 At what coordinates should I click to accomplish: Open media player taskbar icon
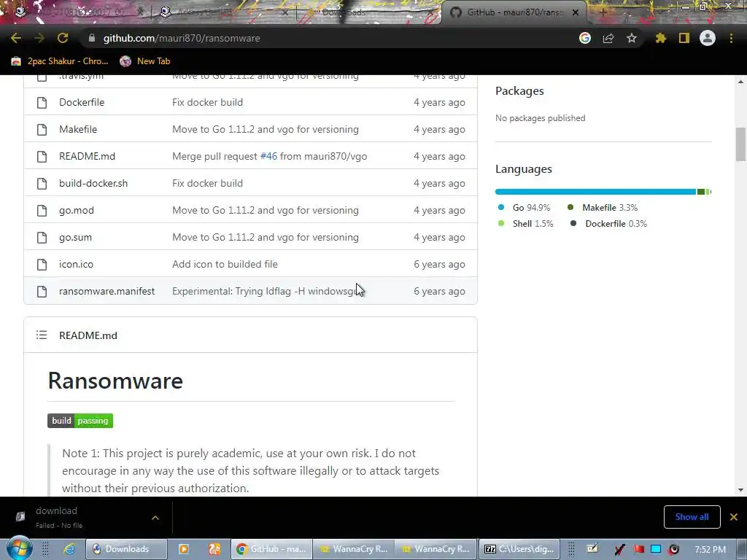[x=183, y=549]
